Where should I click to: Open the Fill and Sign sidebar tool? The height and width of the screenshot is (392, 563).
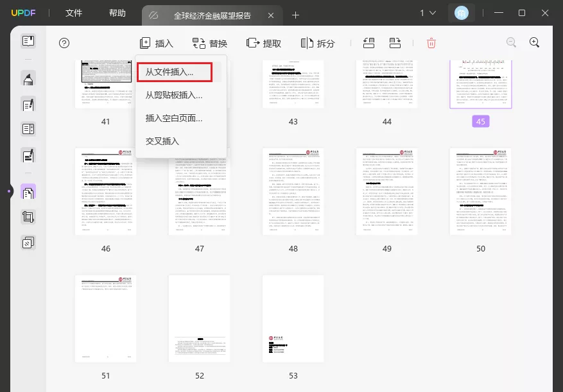[x=28, y=155]
